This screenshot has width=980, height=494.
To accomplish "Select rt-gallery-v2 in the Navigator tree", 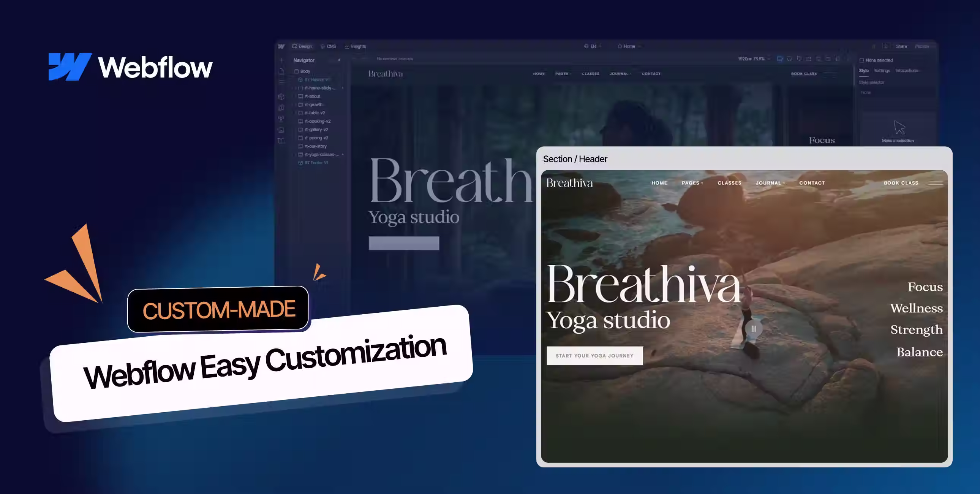I will [313, 130].
